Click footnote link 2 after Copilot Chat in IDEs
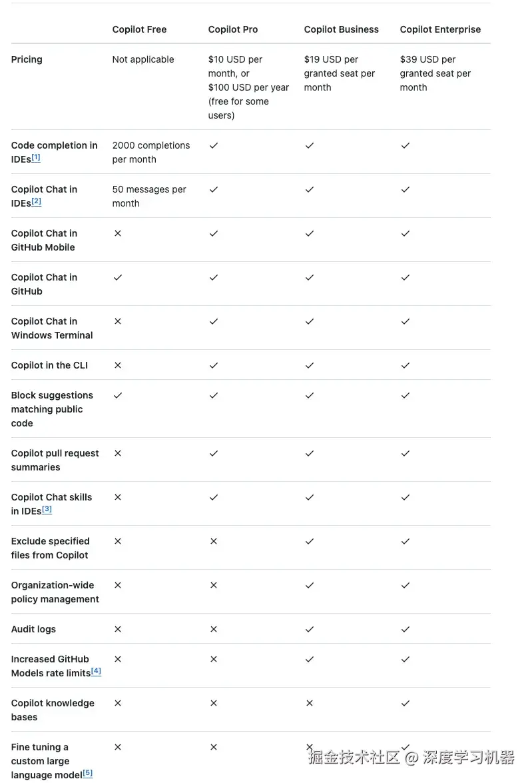Image resolution: width=532 pixels, height=783 pixels. [37, 202]
